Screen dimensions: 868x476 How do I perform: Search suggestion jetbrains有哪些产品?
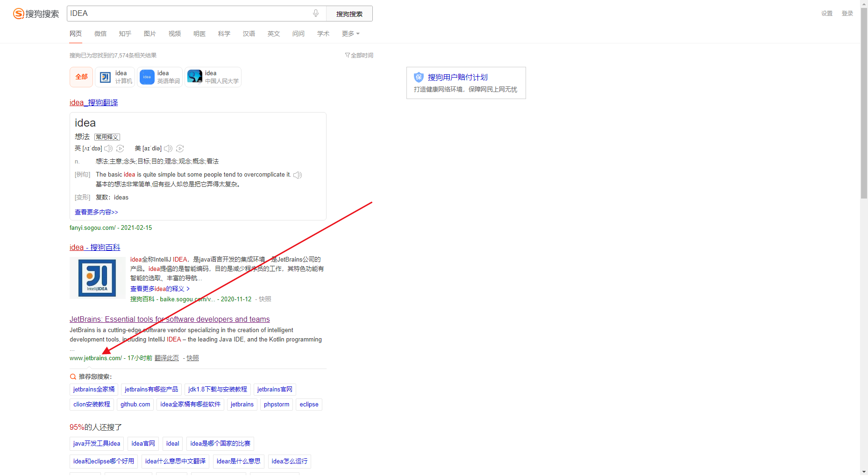pos(151,390)
